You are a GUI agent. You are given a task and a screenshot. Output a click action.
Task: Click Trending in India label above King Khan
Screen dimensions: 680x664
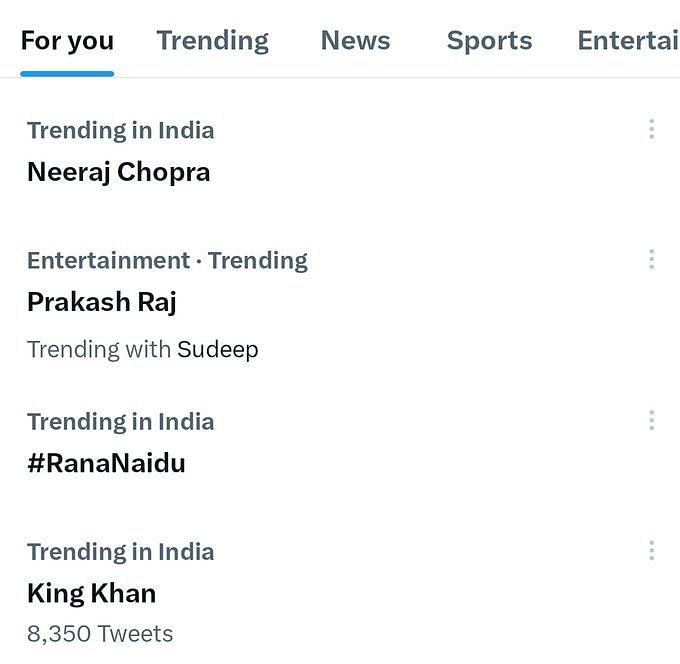121,552
